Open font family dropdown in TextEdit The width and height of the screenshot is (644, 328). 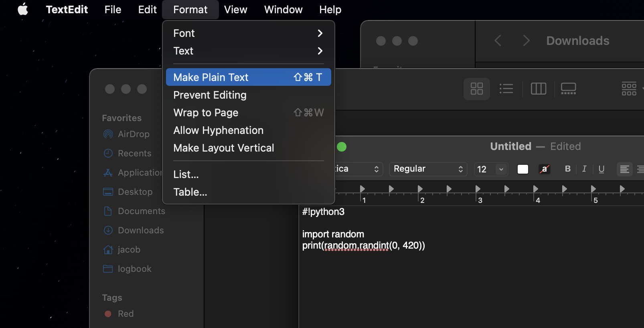coord(359,169)
